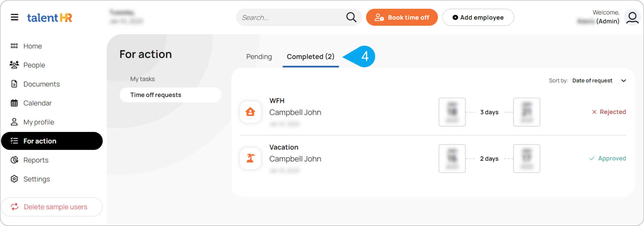Click the Add employee button
Screen dimensions: 644x226
pos(478,17)
